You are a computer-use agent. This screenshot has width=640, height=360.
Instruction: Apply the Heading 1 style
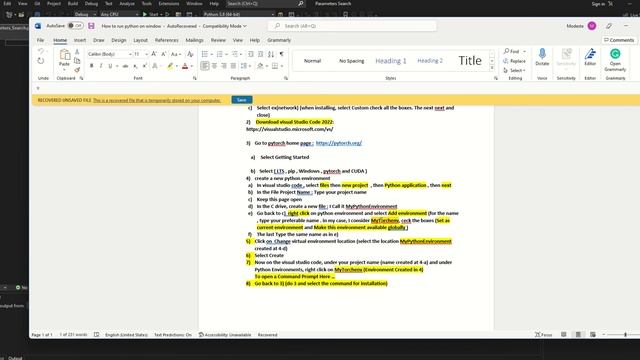391,60
